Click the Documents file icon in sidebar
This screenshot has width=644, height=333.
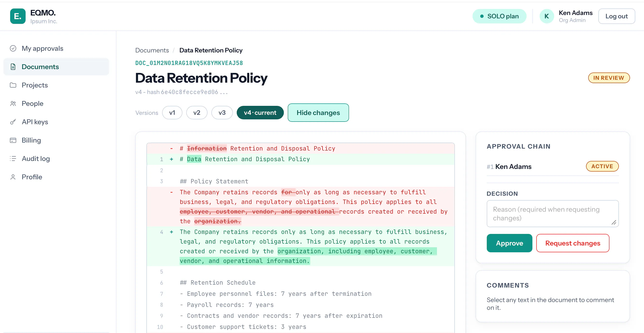tap(13, 67)
